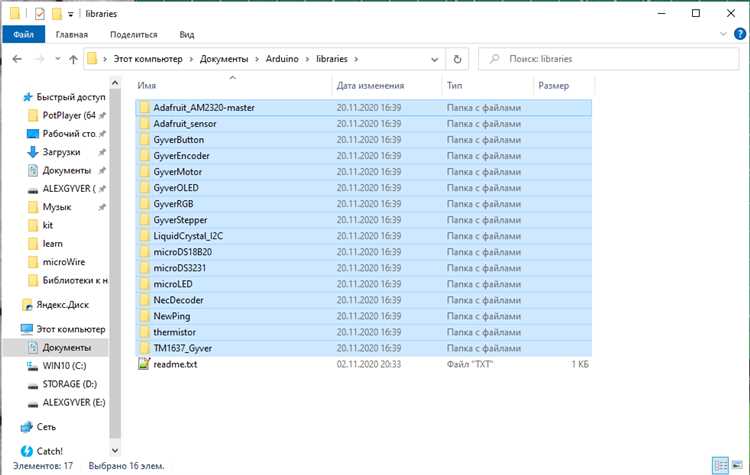Go up one folder level arrow
Image resolution: width=750 pixels, height=475 pixels.
(73, 59)
